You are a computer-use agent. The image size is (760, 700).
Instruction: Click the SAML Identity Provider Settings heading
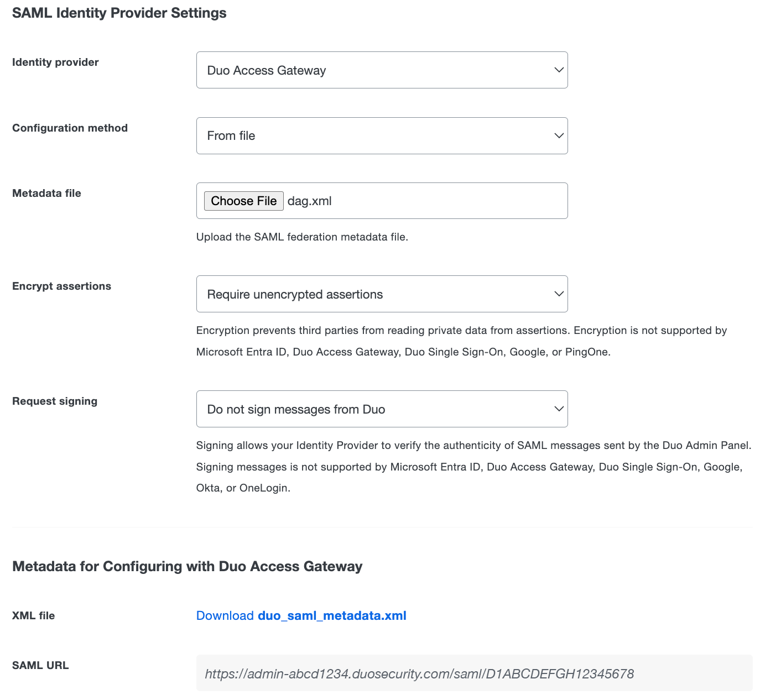tap(119, 13)
